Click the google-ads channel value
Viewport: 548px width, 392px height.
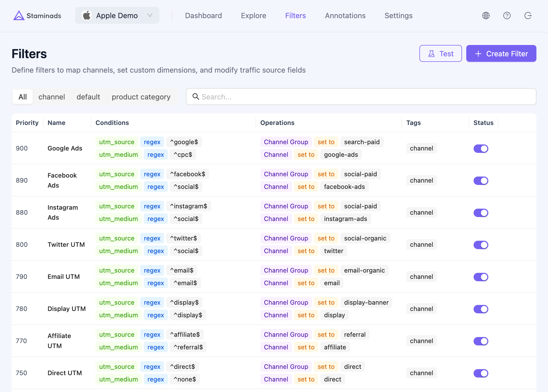(341, 155)
